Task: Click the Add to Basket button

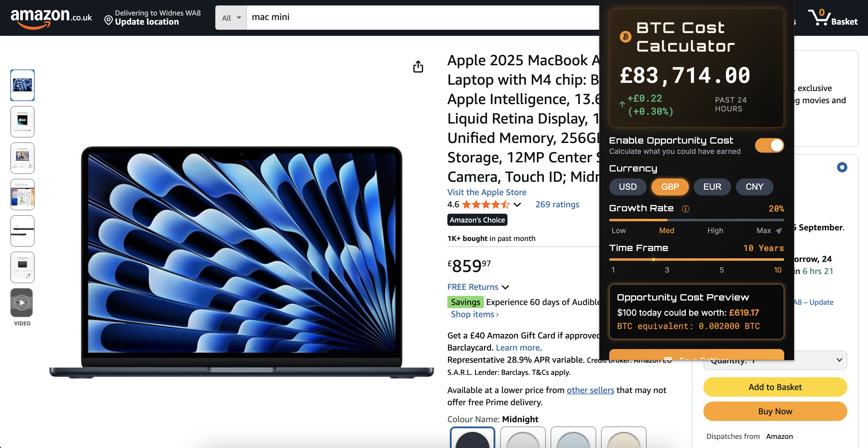Action: tap(775, 387)
